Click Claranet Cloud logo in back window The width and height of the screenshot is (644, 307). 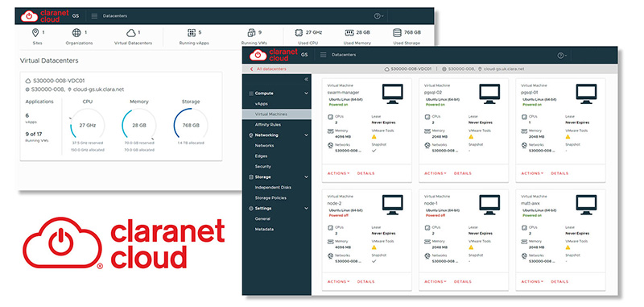[45, 15]
